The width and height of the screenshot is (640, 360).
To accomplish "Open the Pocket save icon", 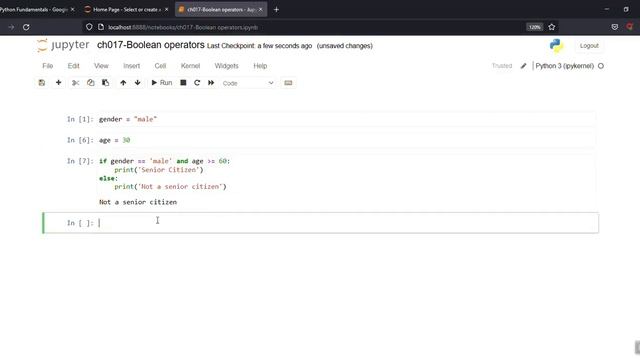I will click(x=615, y=27).
